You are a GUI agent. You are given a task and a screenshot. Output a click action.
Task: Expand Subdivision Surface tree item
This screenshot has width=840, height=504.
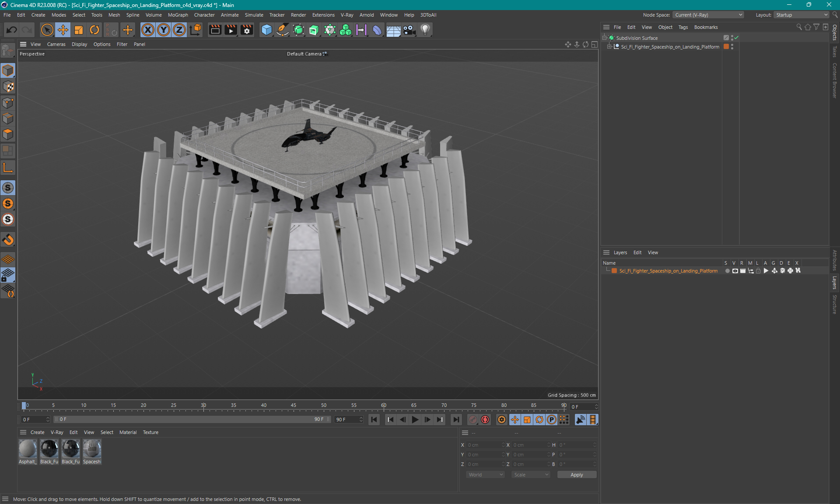click(605, 38)
